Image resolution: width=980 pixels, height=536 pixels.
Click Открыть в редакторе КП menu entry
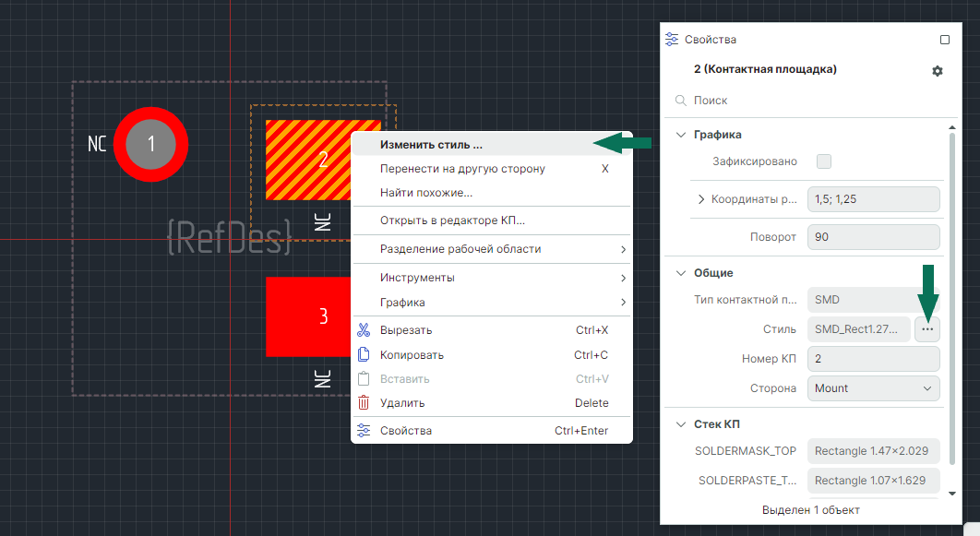(x=452, y=220)
